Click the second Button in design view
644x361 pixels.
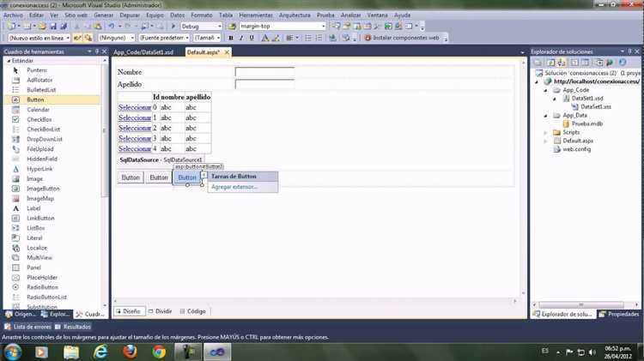(159, 177)
